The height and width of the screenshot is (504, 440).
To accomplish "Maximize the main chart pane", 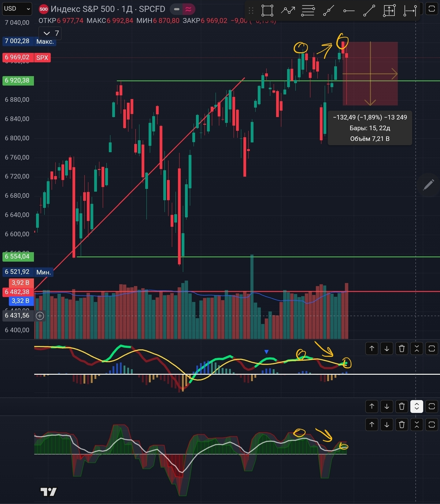I will point(432,9).
